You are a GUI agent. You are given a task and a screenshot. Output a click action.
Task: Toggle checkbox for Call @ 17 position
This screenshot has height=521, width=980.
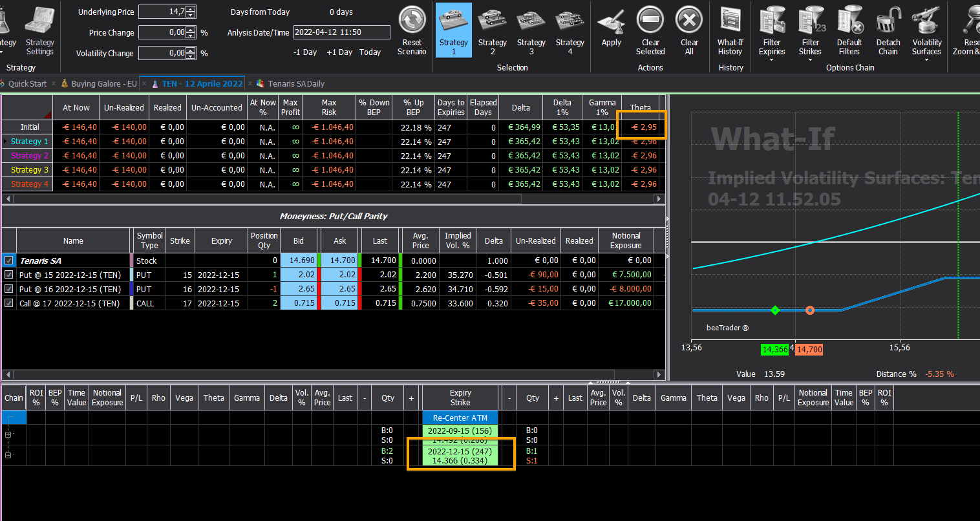tap(8, 303)
